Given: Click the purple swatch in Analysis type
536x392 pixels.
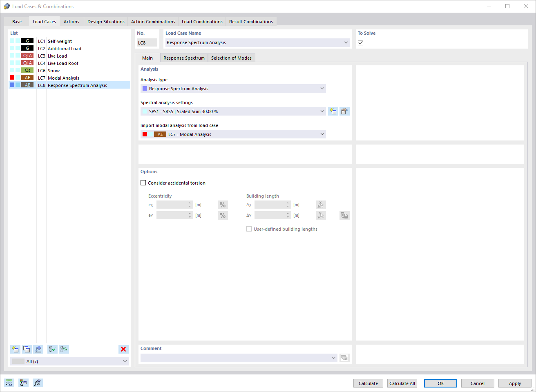Looking at the screenshot, I should 145,88.
